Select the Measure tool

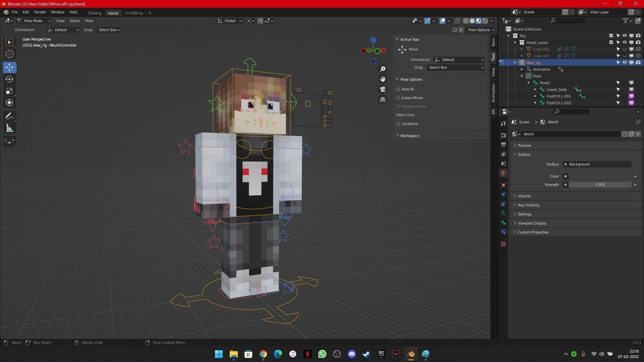[x=9, y=128]
